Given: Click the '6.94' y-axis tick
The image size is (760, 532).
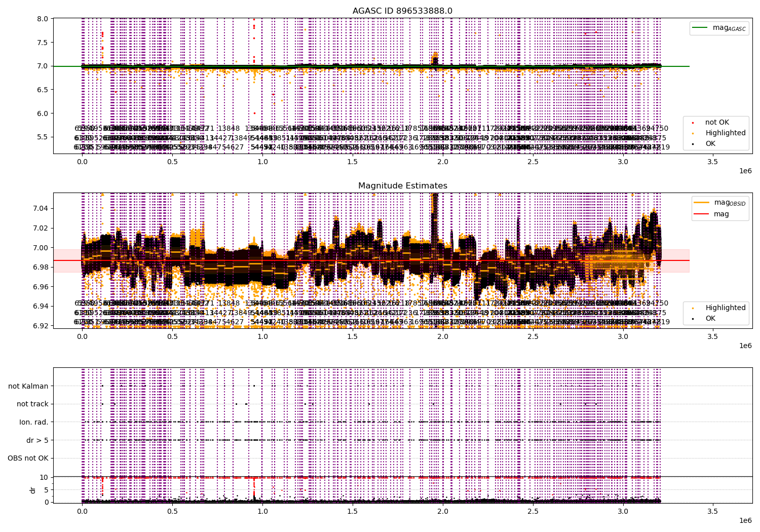Looking at the screenshot, I should (x=41, y=306).
